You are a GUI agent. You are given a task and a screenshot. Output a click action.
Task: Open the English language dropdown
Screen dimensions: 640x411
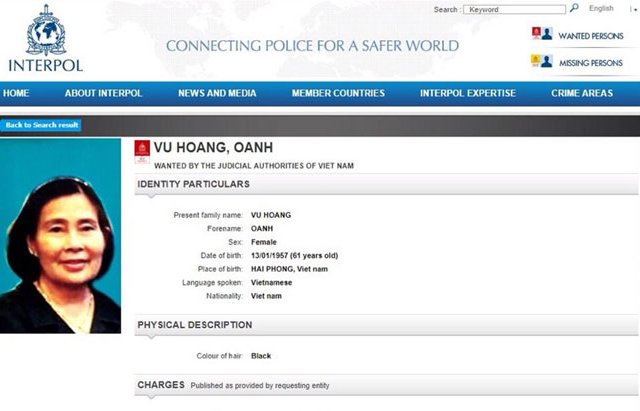tap(601, 9)
